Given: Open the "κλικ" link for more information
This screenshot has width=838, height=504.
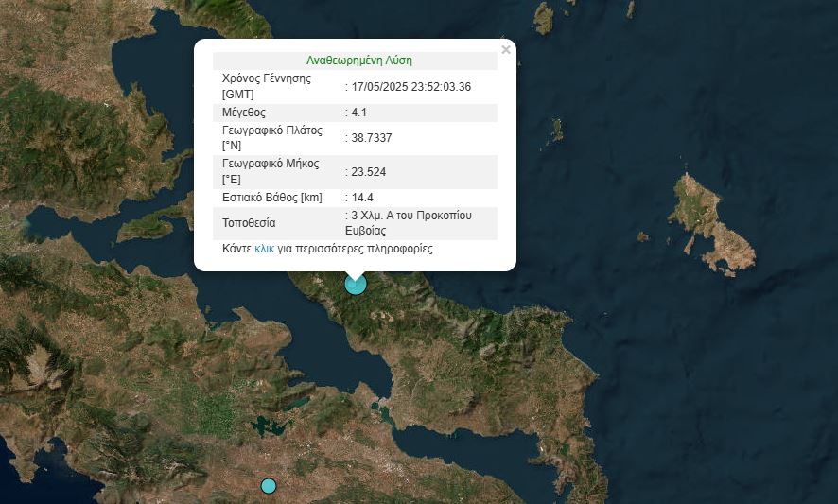Looking at the screenshot, I should [264, 250].
